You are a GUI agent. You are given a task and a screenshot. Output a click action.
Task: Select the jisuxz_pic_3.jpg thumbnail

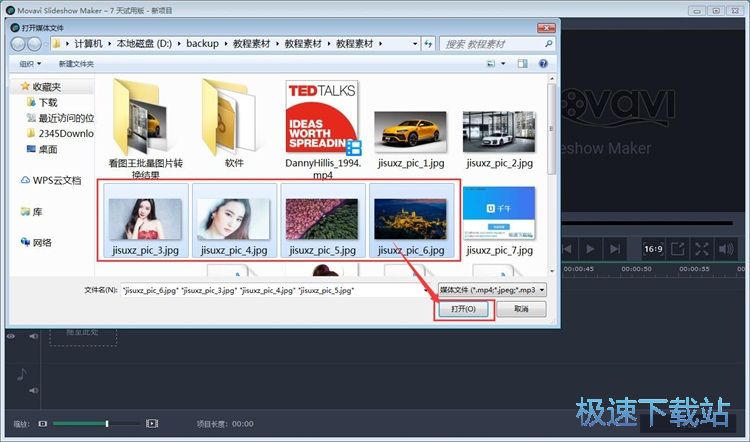[x=145, y=221]
